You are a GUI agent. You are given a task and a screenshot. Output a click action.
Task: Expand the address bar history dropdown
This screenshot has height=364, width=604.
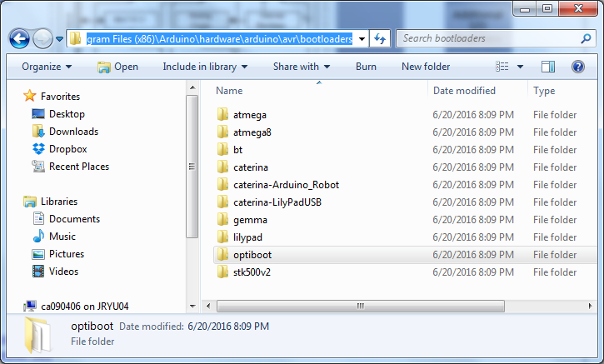(x=362, y=39)
